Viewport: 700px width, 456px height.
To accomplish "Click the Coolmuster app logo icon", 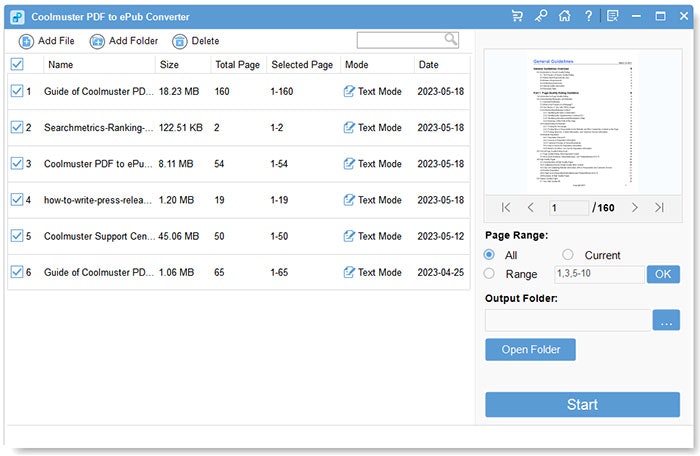I will click(17, 17).
